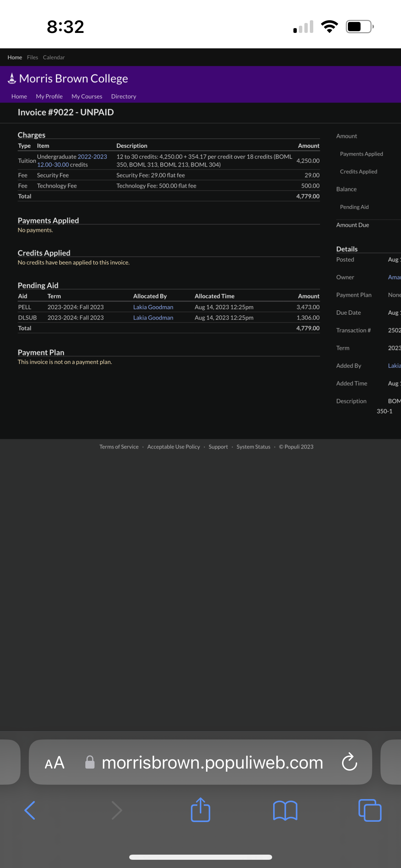Select the no credits applied message
The width and height of the screenshot is (401, 868).
[x=74, y=263]
